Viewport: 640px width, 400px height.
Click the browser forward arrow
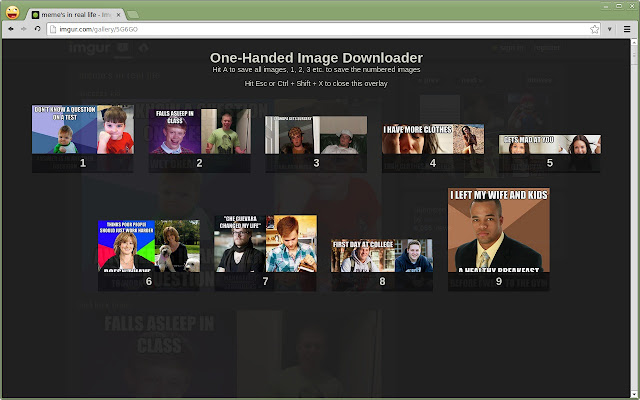(x=24, y=29)
